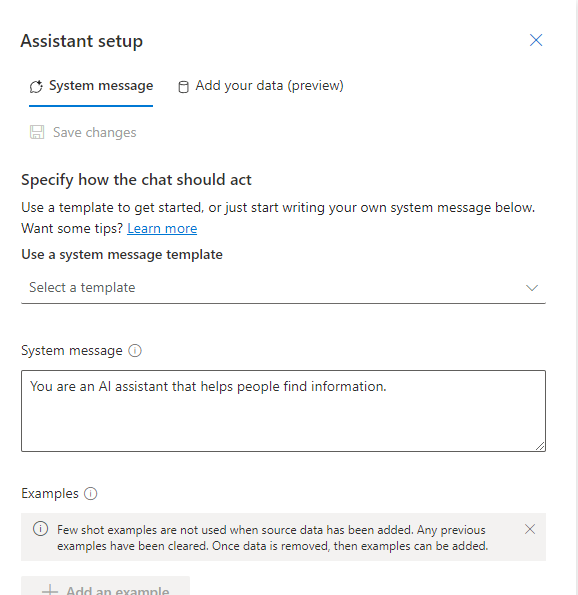Click the resize grip on System message box corner
Screen dimensions: 578x595
tap(540, 446)
